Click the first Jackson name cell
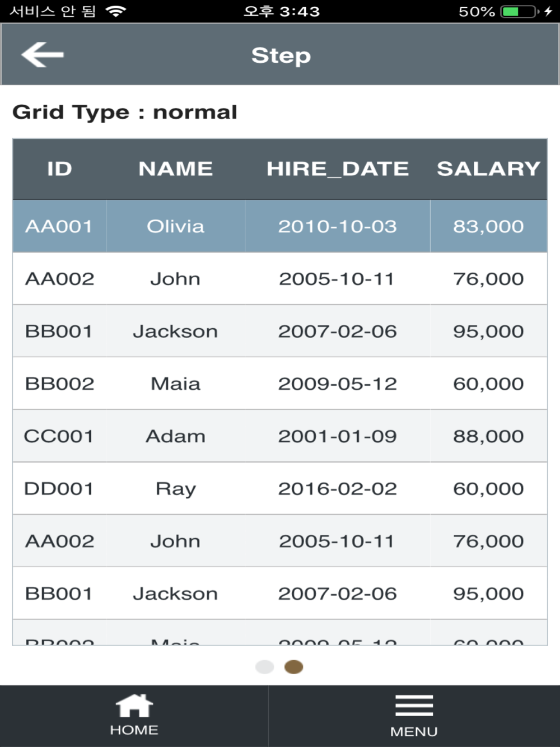 tap(175, 331)
